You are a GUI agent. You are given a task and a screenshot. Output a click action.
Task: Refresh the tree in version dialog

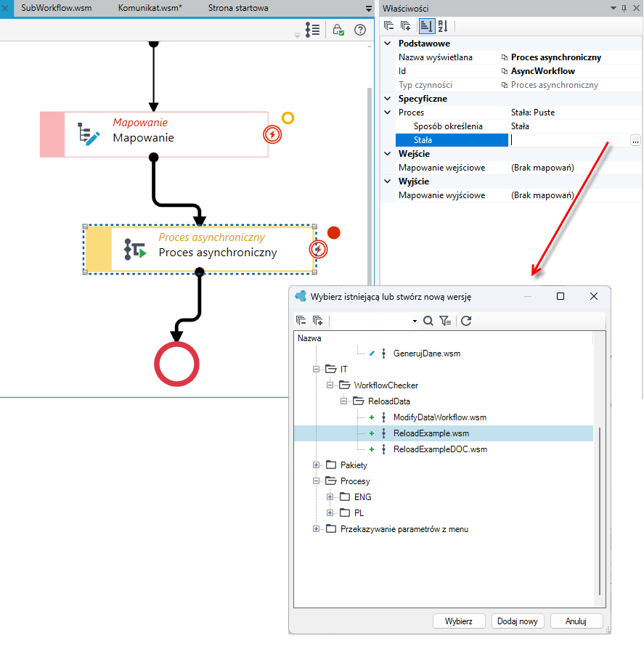(466, 321)
